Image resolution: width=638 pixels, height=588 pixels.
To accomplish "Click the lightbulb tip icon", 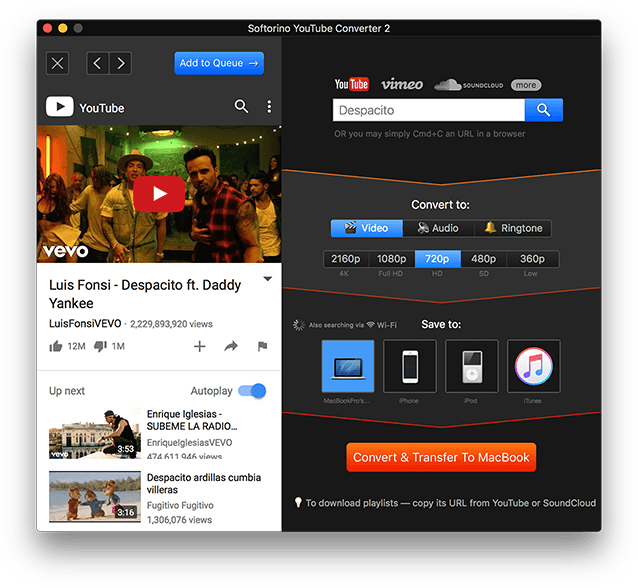I will tap(298, 503).
